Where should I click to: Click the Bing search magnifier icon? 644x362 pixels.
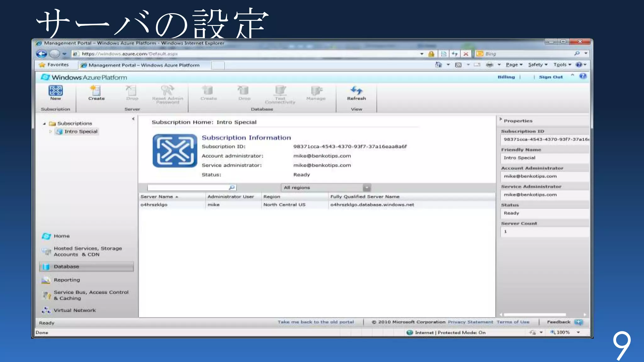[577, 54]
